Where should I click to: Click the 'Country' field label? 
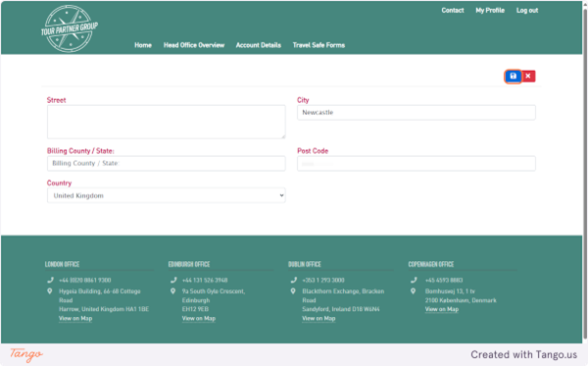(x=59, y=183)
